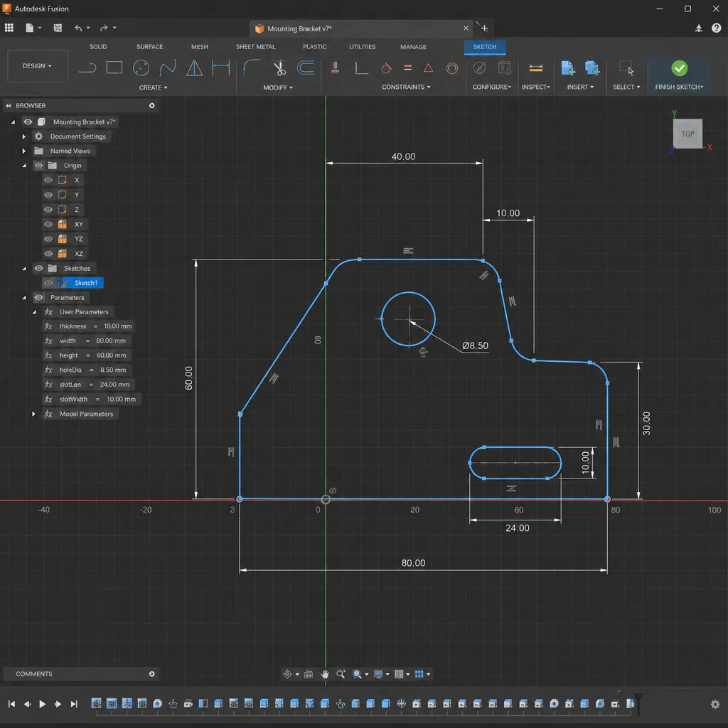728x728 pixels.
Task: Collapse the Origin folder
Action: (24, 165)
